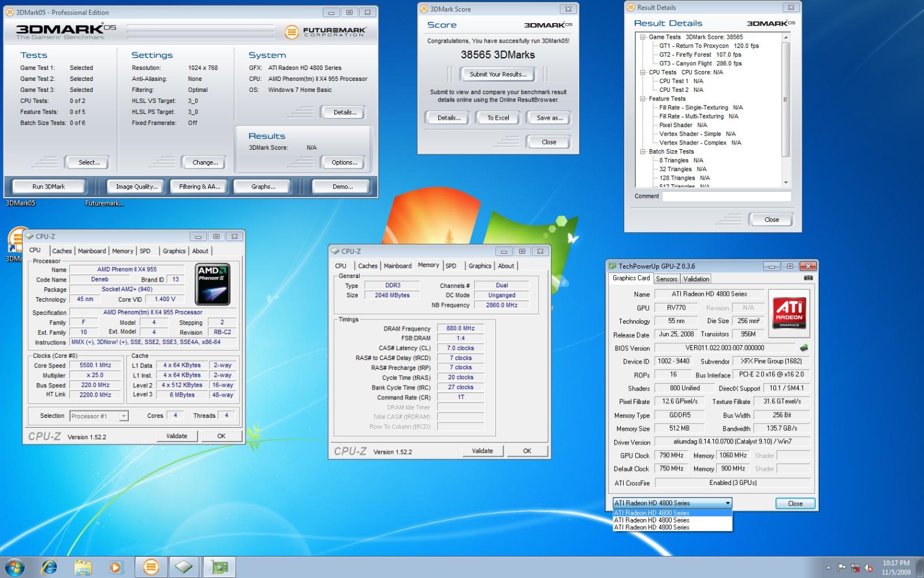Switch to CPU-Z chip icon on taskbar
Screen dimensions: 924x578
click(185, 567)
